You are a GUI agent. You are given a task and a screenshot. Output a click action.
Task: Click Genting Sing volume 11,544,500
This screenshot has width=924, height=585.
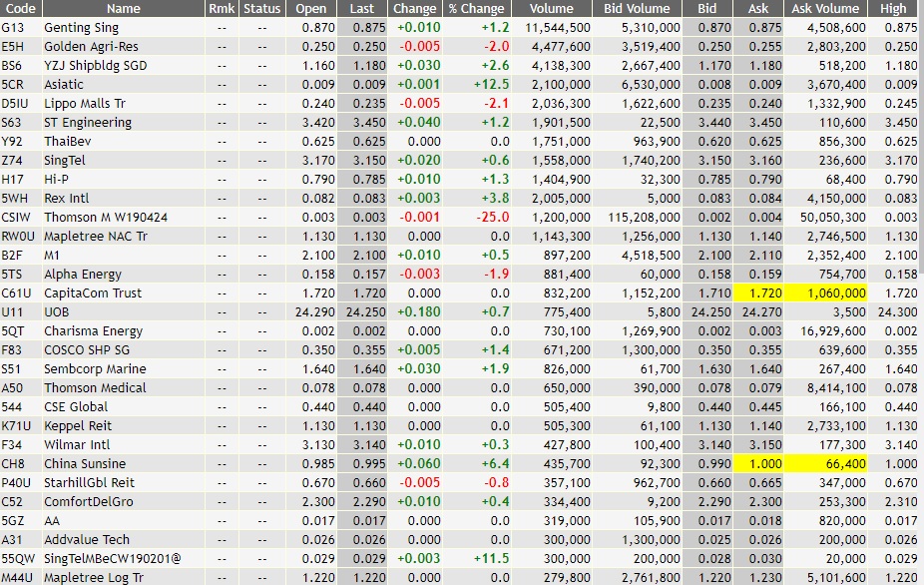coord(558,28)
